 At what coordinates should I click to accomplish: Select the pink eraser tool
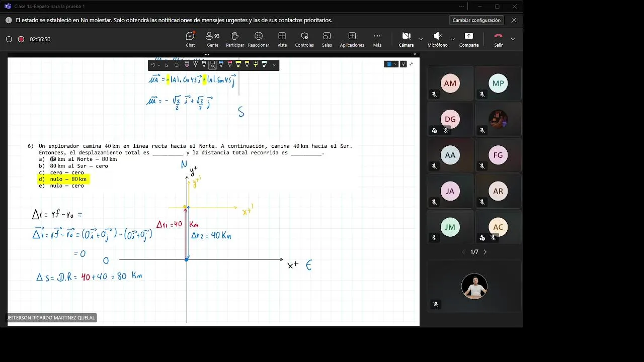(x=187, y=65)
